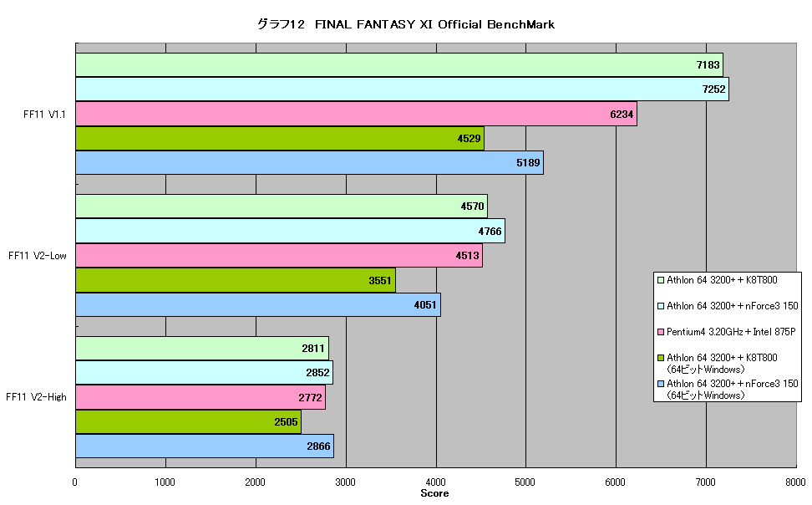Click the blue bar labeled 4051

pyautogui.click(x=258, y=304)
